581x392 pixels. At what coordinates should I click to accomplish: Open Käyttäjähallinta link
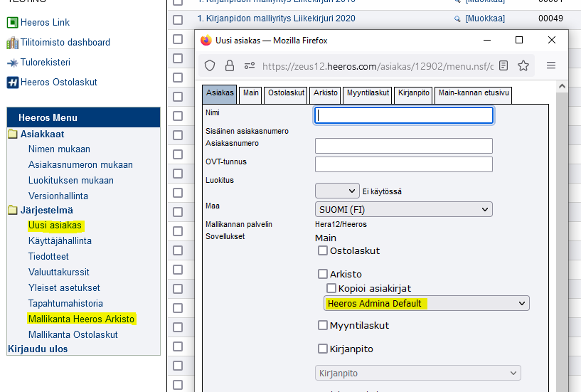tap(60, 240)
